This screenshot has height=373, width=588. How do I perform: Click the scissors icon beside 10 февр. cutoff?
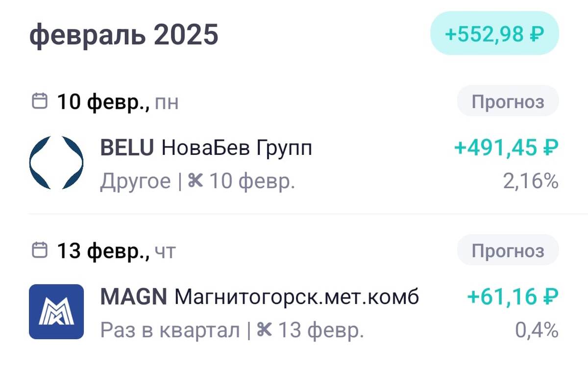196,180
